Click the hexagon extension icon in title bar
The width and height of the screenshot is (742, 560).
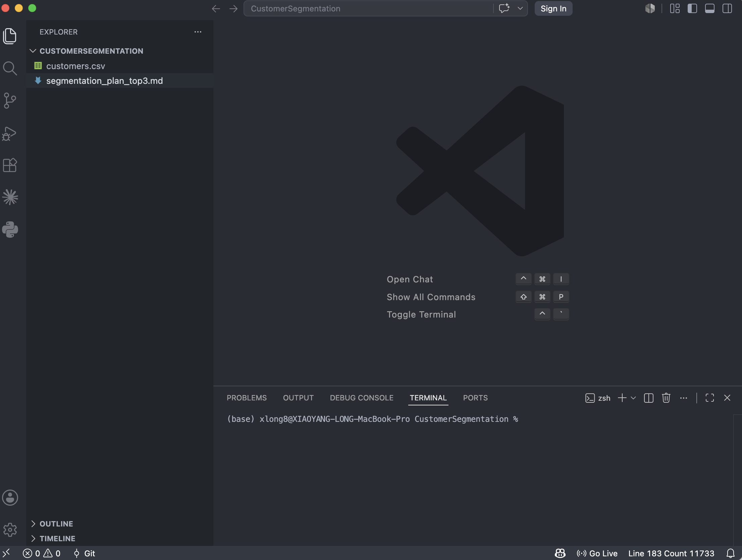650,8
